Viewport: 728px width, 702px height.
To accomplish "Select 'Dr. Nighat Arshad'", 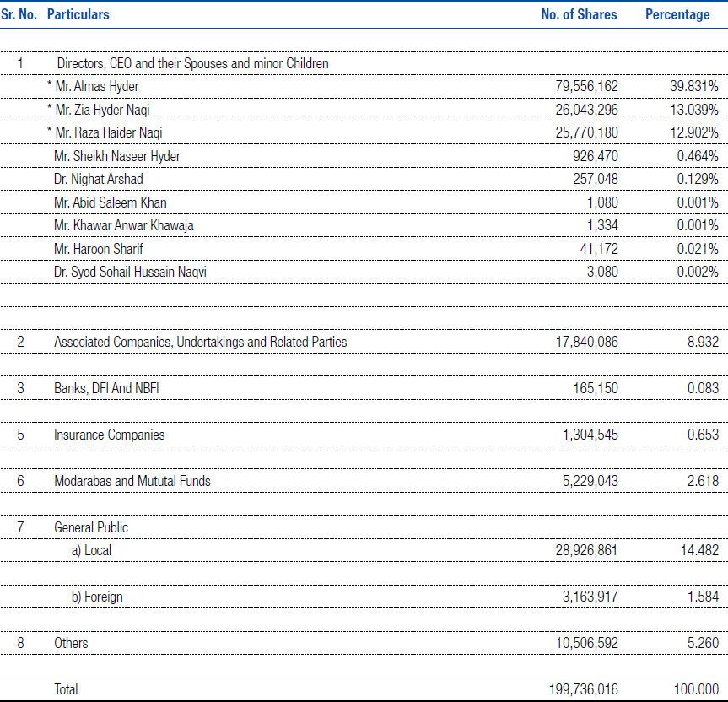I will pos(99,179).
